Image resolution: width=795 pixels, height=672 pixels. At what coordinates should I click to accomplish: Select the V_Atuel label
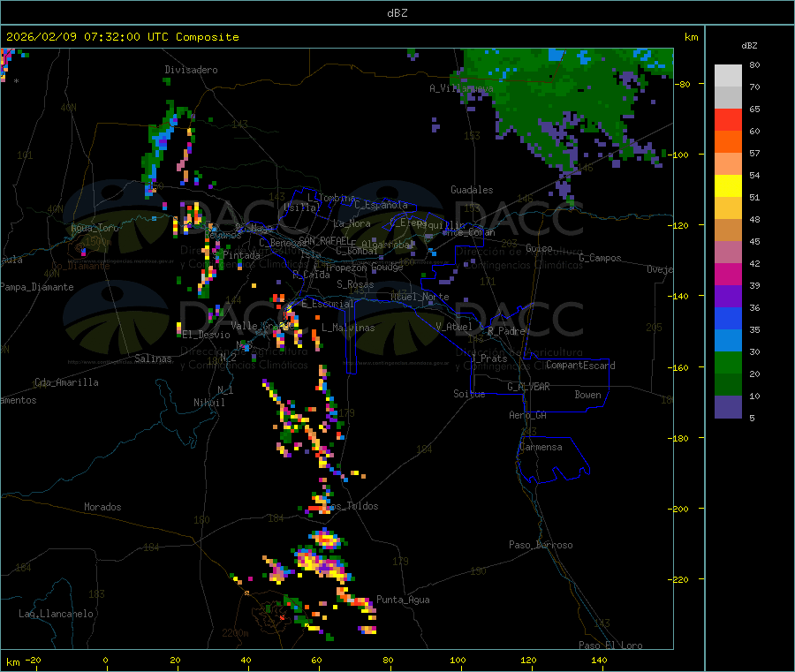tap(454, 327)
